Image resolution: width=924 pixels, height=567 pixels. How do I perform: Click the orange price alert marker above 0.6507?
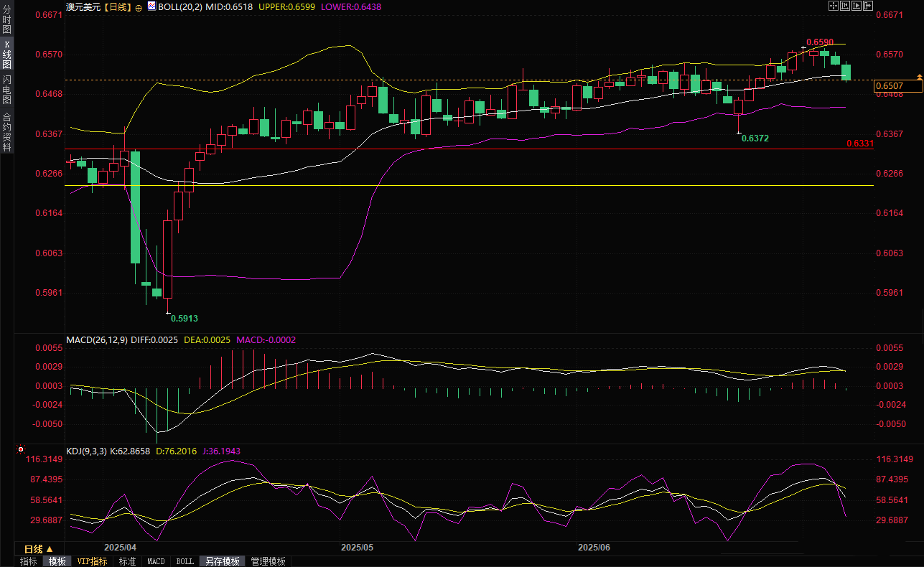click(x=919, y=76)
